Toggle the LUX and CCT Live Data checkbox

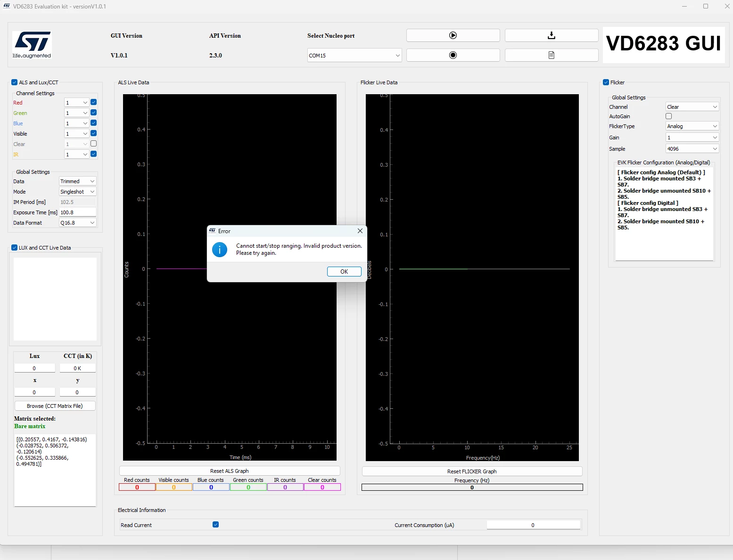coord(14,248)
